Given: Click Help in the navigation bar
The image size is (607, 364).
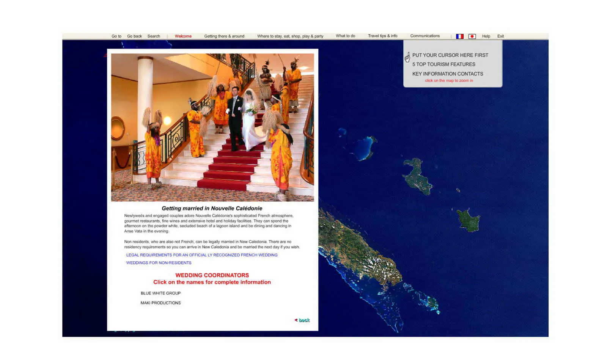Looking at the screenshot, I should pyautogui.click(x=487, y=36).
